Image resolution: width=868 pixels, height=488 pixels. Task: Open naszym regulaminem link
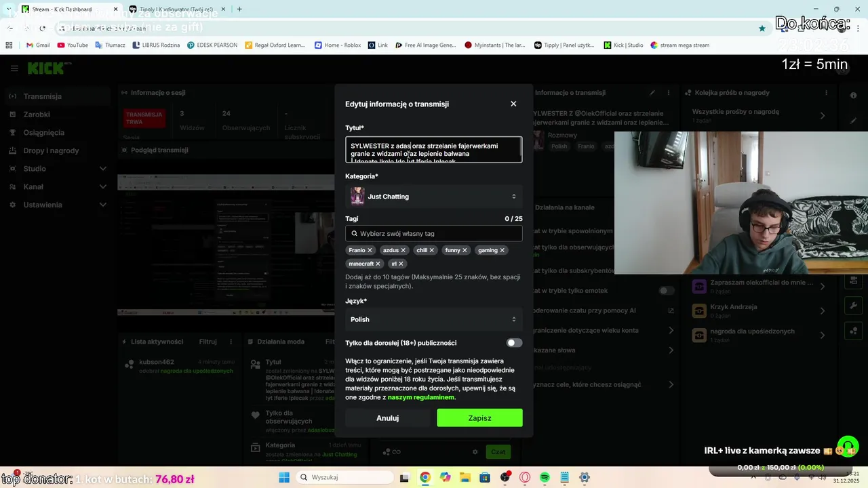tap(420, 397)
